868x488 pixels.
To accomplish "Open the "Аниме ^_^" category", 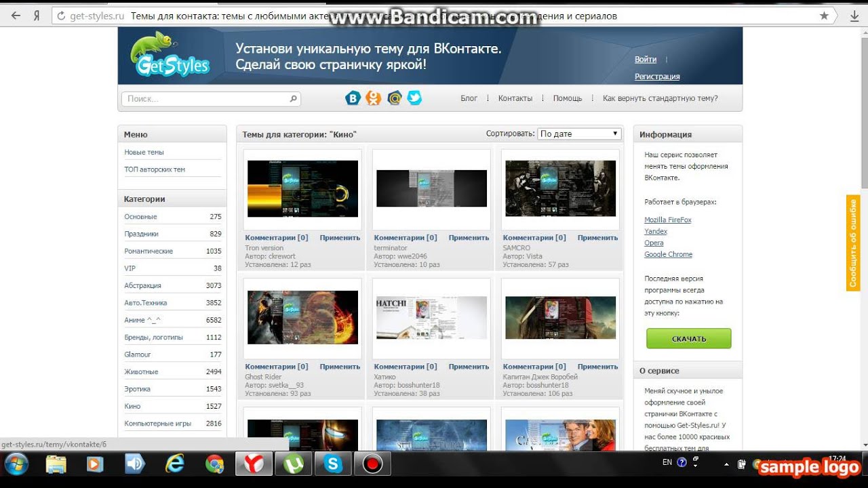I will click(142, 320).
